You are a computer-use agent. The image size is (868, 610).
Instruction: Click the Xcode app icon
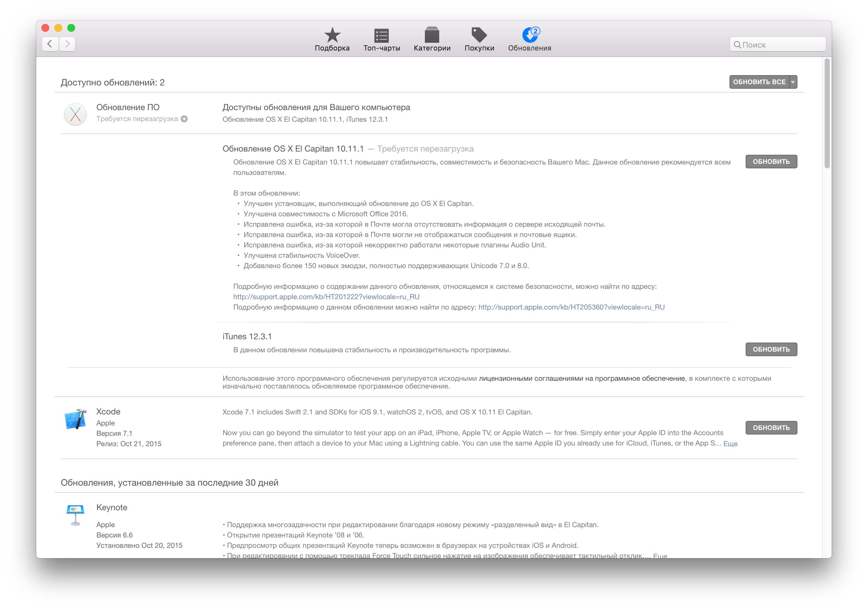tap(76, 419)
